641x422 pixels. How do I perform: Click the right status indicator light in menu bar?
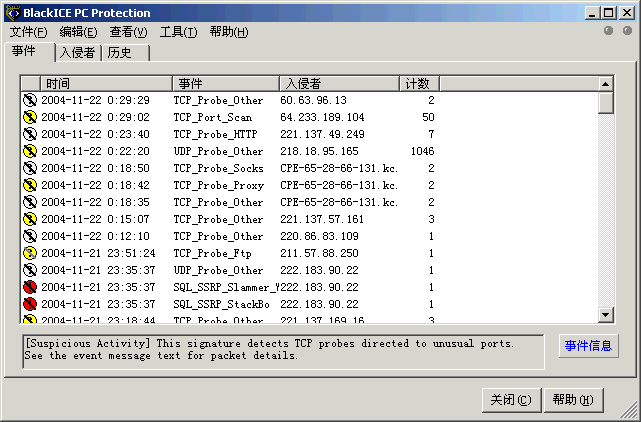click(x=628, y=31)
